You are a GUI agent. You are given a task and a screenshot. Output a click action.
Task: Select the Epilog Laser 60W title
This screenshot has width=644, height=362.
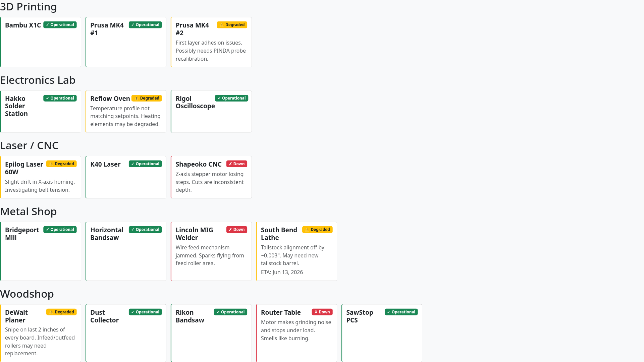click(x=24, y=168)
